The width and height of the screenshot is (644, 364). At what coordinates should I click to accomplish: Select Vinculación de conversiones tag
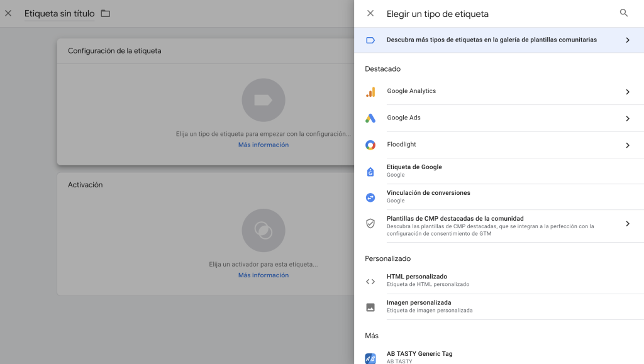coord(499,197)
